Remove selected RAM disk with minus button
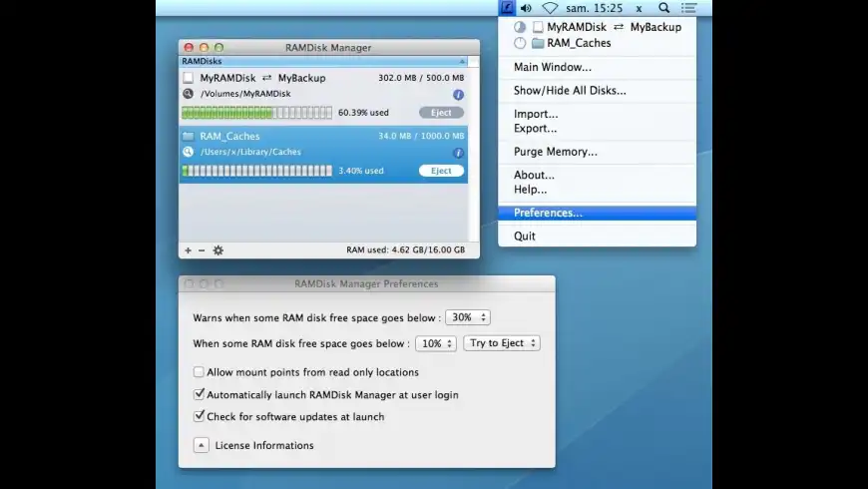This screenshot has width=868, height=489. click(x=202, y=250)
